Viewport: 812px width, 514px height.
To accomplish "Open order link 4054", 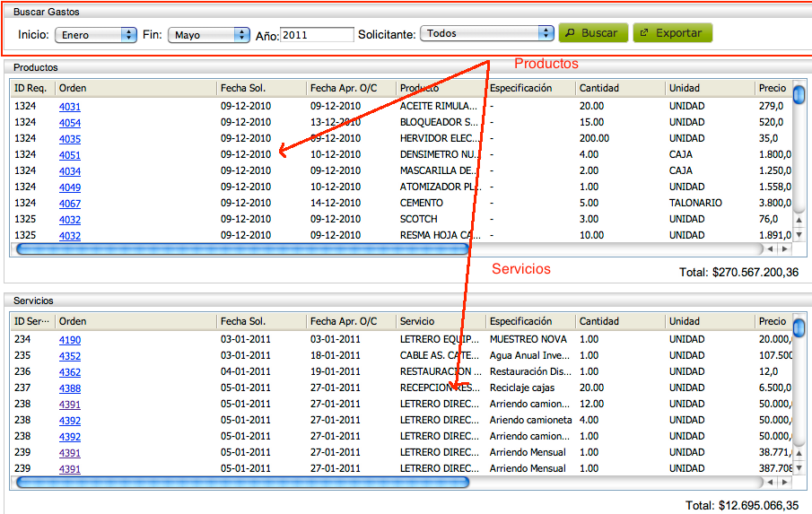I will (x=70, y=123).
